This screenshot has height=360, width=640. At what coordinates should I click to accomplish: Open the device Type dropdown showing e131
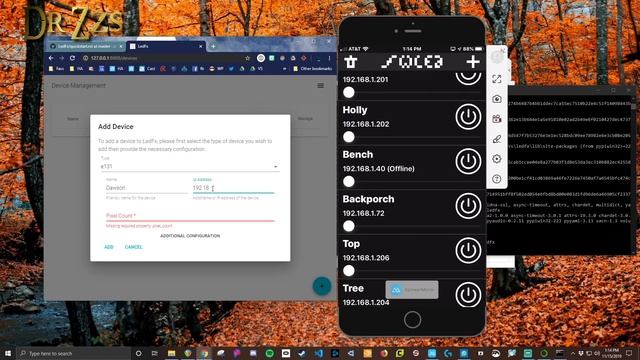(190, 167)
